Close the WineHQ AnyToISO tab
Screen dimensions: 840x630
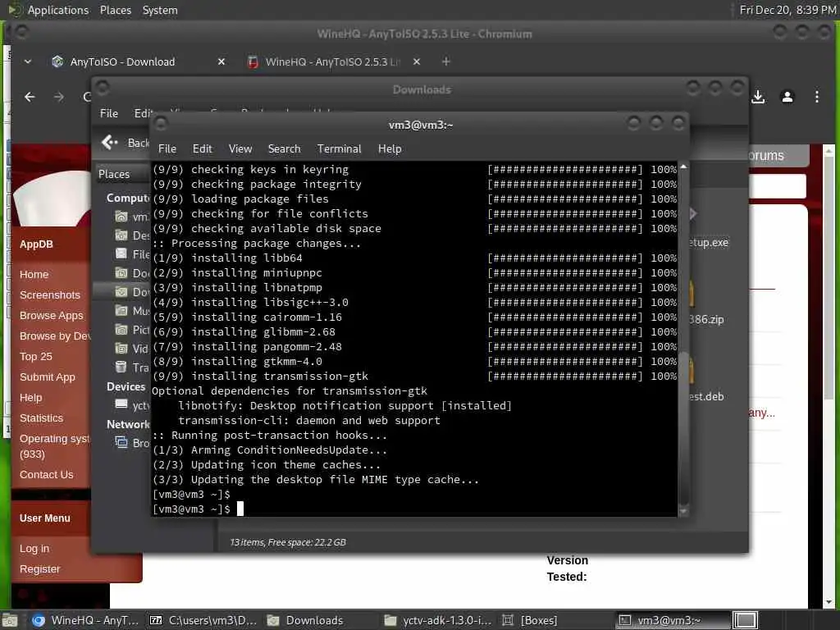coord(417,62)
